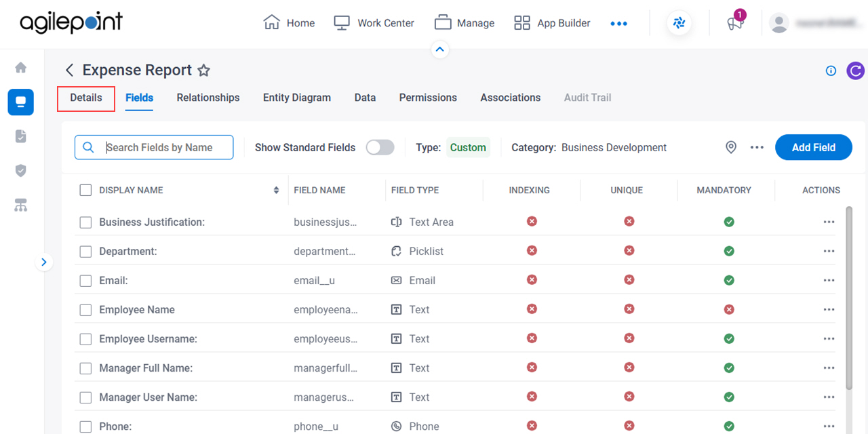Check the Employee Name row checkbox
868x434 pixels.
(x=85, y=309)
